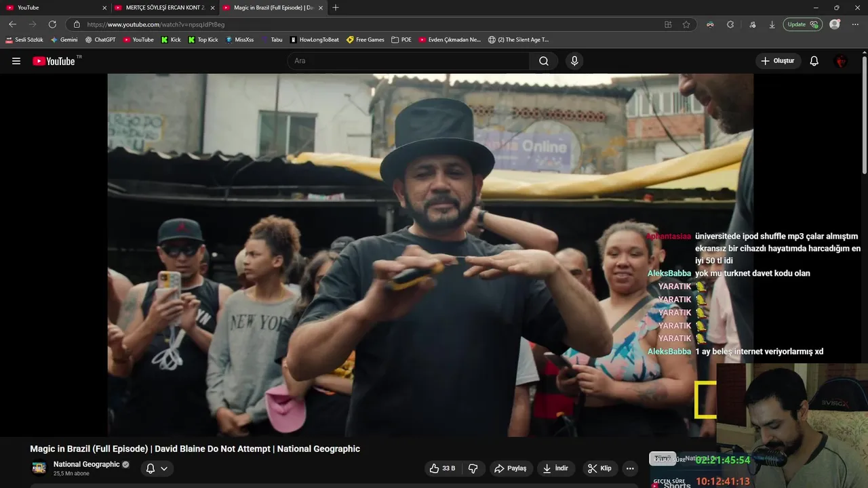Open Top Kick bookmark
This screenshot has height=488, width=868.
tap(203, 39)
